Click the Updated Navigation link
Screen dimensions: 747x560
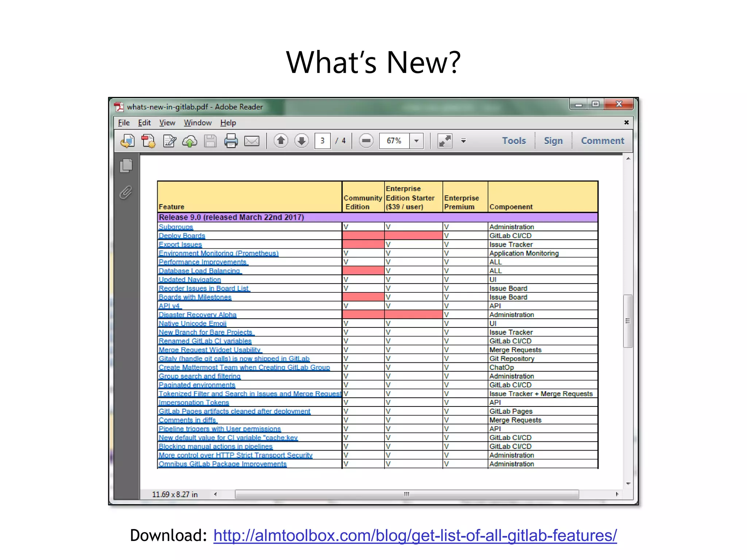coord(190,279)
